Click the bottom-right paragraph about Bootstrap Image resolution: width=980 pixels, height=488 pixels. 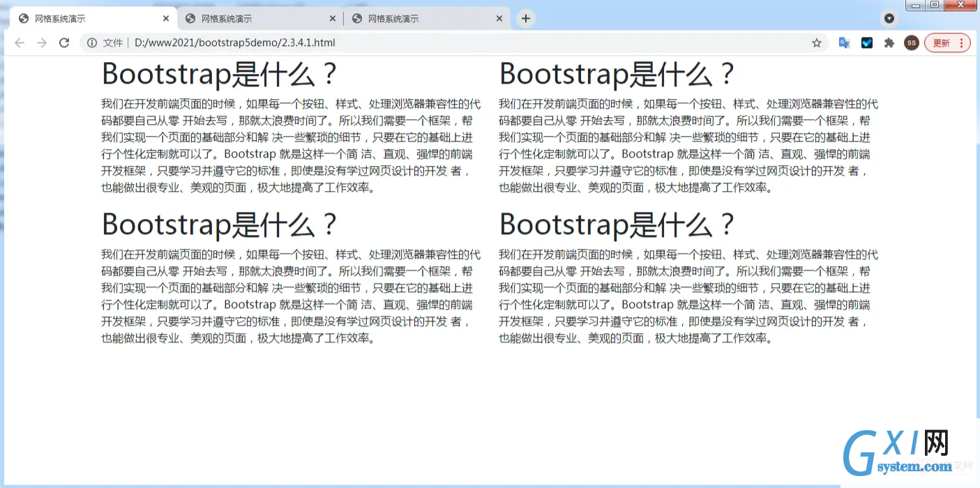[688, 296]
